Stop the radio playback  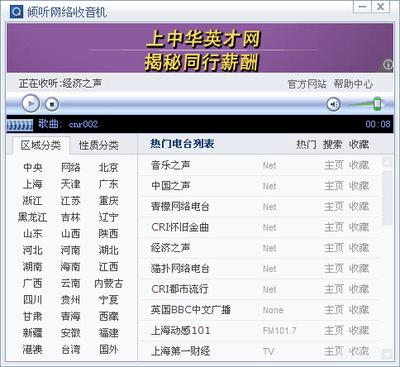(52, 104)
